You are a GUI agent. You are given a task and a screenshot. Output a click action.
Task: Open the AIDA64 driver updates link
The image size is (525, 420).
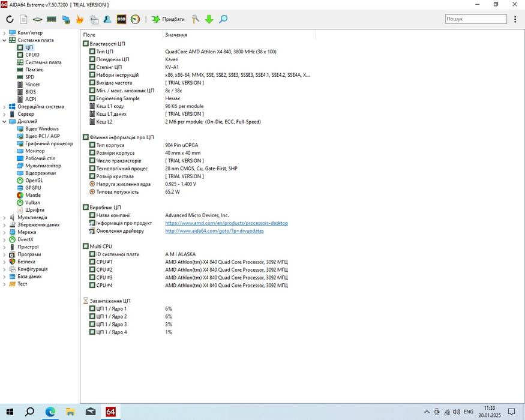click(214, 231)
